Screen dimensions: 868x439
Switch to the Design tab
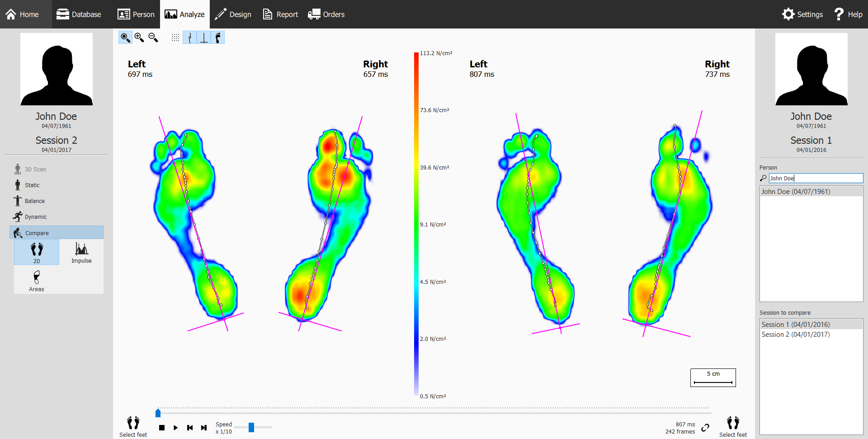(233, 14)
